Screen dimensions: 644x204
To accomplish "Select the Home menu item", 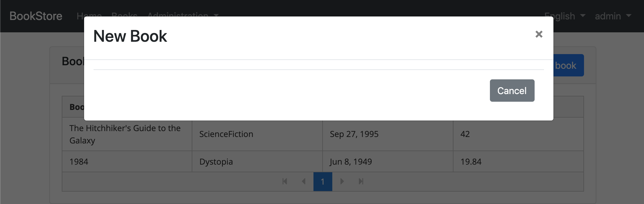I will point(89,16).
